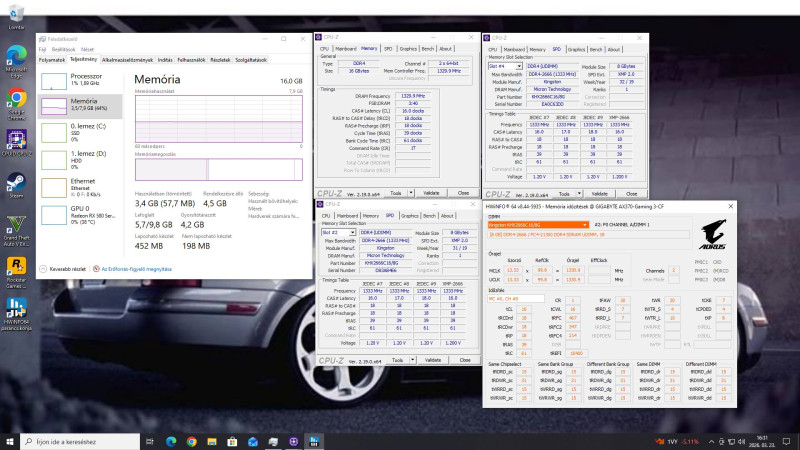Click the MC #0, CH #0 selector in HWiNFO
800x450 pixels.
coord(516,298)
